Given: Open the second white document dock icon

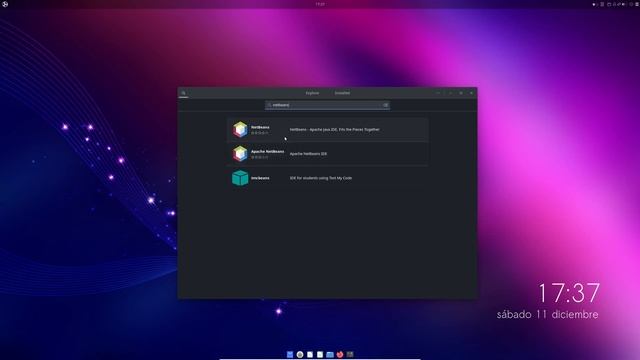Looking at the screenshot, I should pyautogui.click(x=320, y=354).
